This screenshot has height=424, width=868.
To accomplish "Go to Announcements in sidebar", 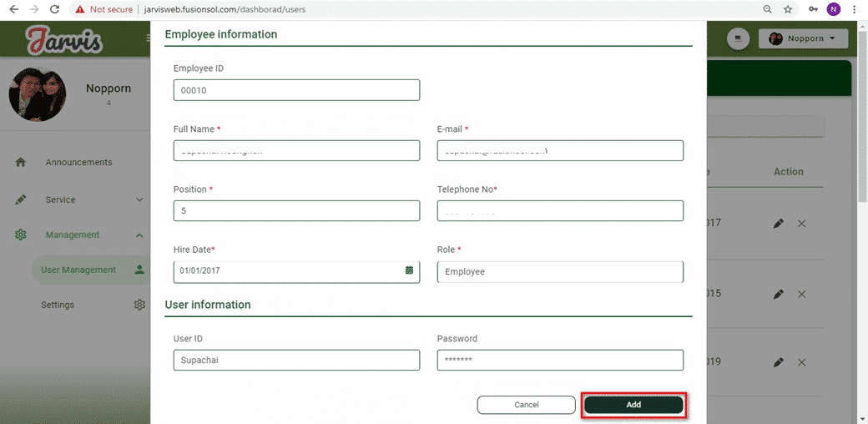I will click(78, 163).
